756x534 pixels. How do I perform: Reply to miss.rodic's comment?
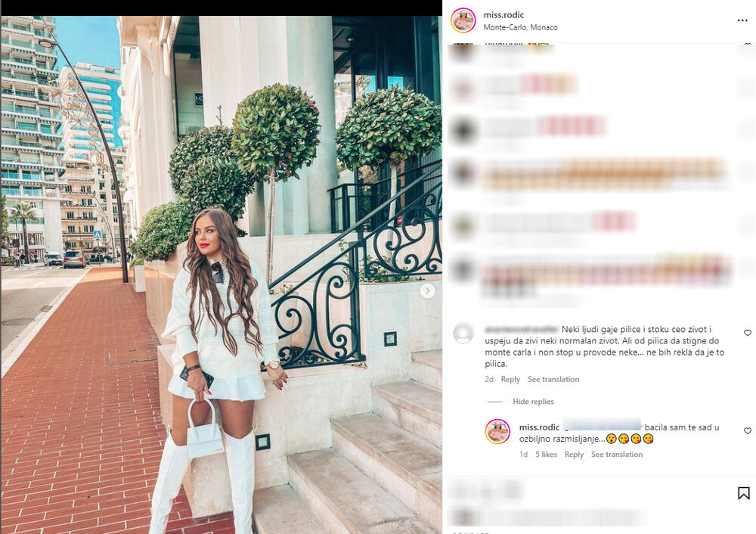tap(574, 455)
